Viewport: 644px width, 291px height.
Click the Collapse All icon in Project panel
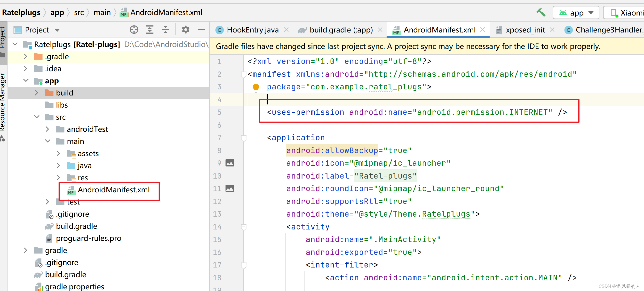click(165, 30)
